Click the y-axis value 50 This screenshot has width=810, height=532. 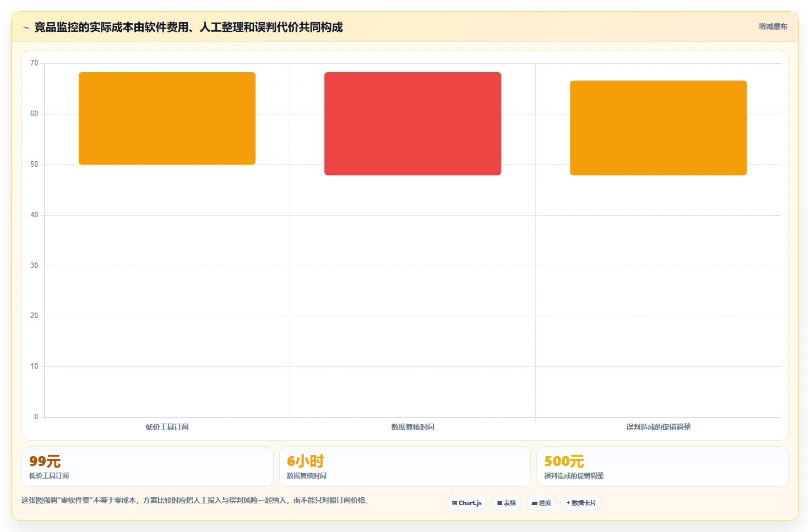(34, 164)
